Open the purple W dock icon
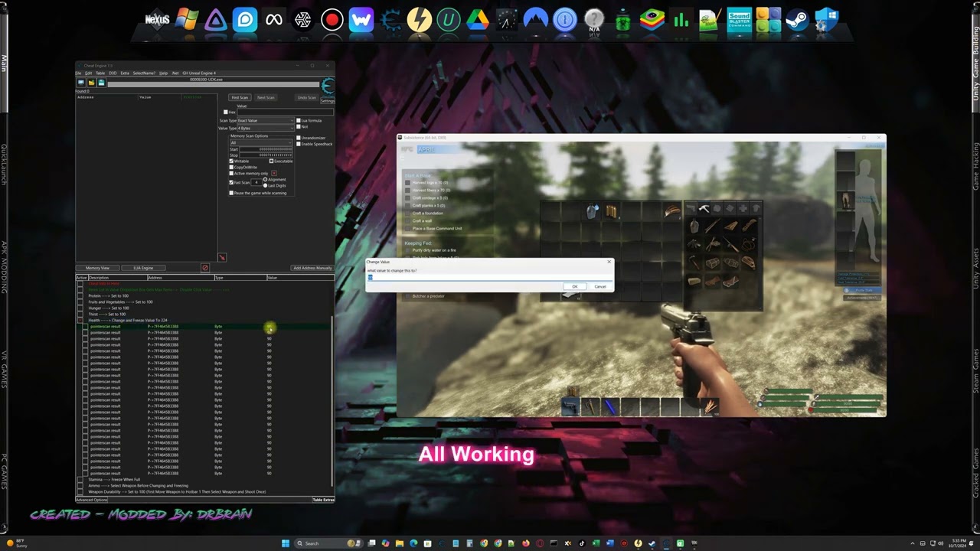 pos(361,20)
